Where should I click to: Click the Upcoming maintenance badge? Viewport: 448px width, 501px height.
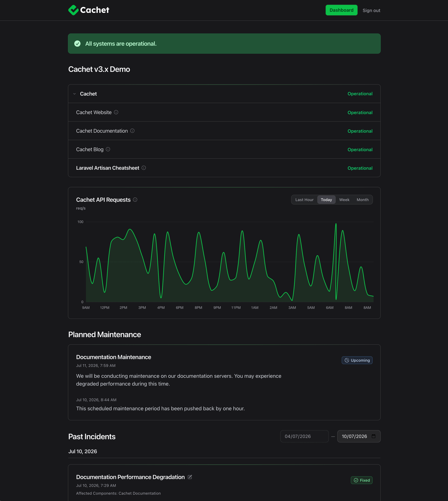tap(357, 360)
